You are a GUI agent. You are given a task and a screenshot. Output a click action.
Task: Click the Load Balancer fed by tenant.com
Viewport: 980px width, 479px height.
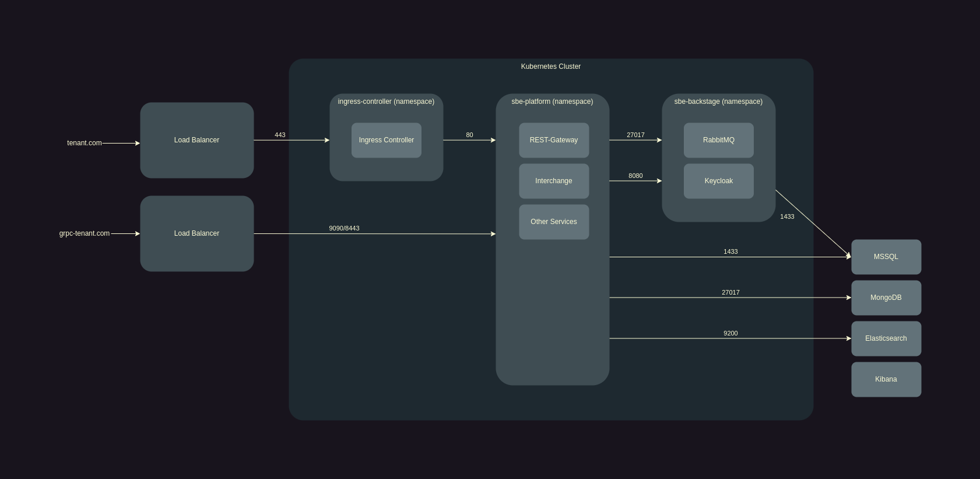[x=196, y=140]
